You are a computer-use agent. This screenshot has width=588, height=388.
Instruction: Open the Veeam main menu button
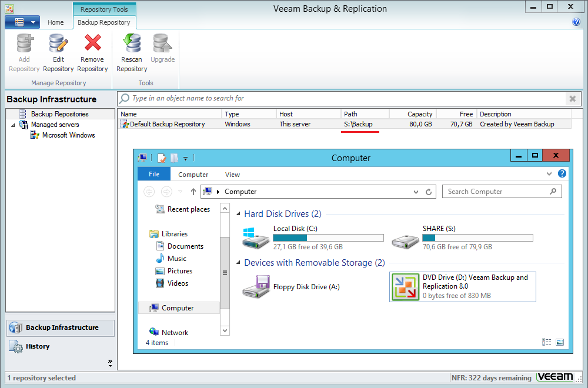click(22, 22)
